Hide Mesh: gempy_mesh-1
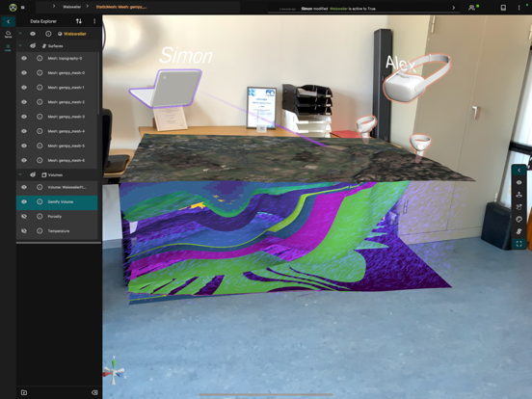Image resolution: width=532 pixels, height=399 pixels. coord(24,88)
